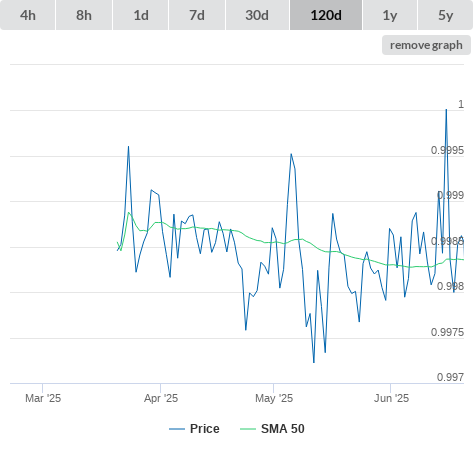
Task: Click the Jun '25 axis label
Action: (x=391, y=398)
